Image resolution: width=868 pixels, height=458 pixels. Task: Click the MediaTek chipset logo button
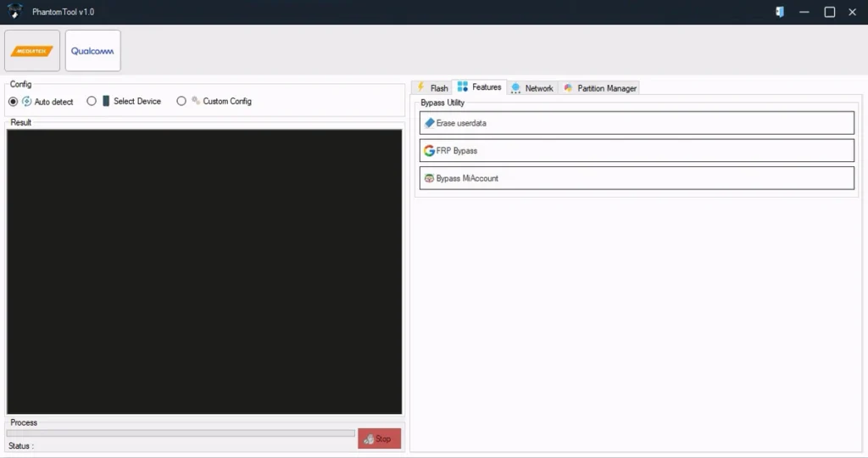[32, 51]
